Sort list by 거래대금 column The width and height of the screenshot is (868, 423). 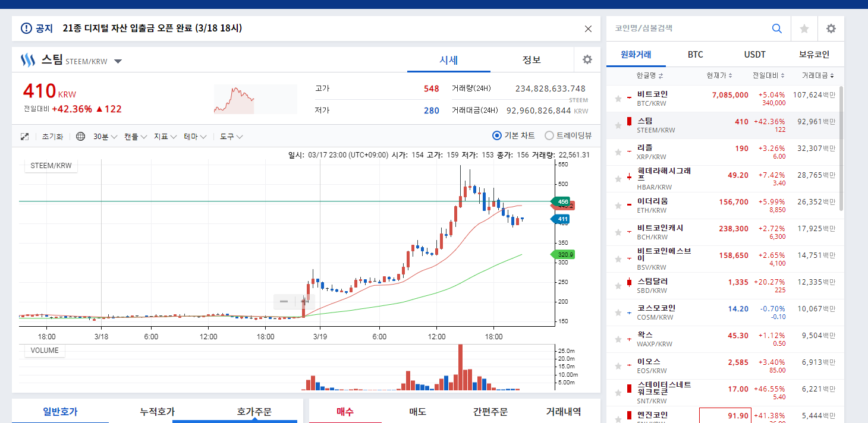817,75
